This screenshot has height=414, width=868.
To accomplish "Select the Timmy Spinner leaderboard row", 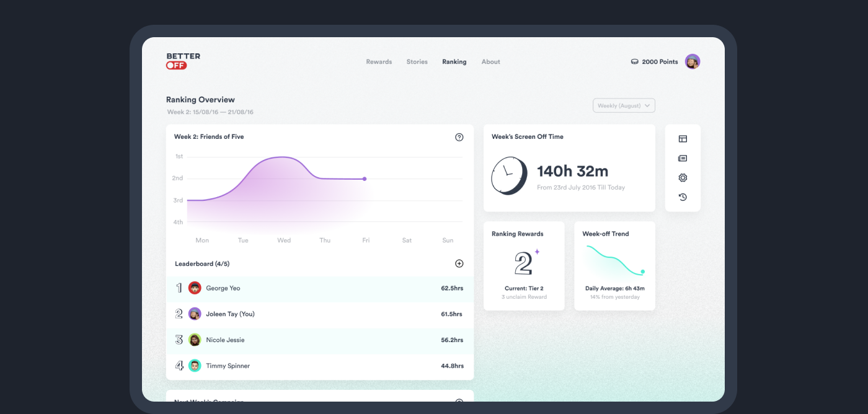I will 320,366.
